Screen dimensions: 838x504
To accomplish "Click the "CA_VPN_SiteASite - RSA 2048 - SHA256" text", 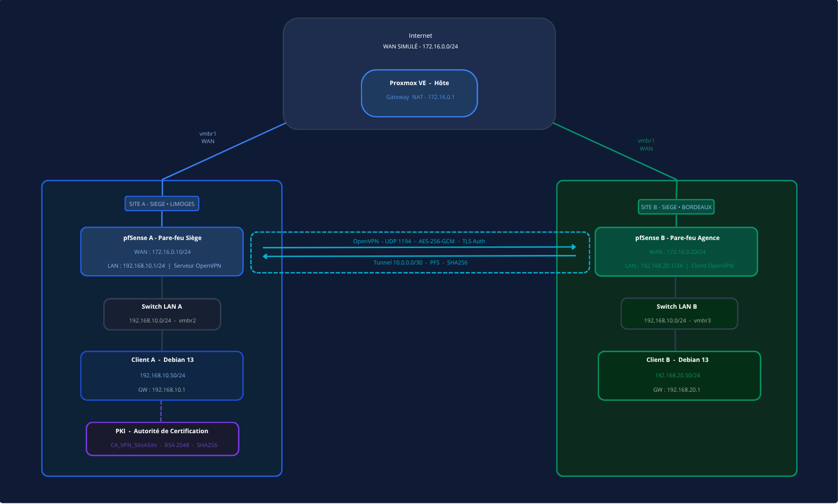I will point(164,445).
